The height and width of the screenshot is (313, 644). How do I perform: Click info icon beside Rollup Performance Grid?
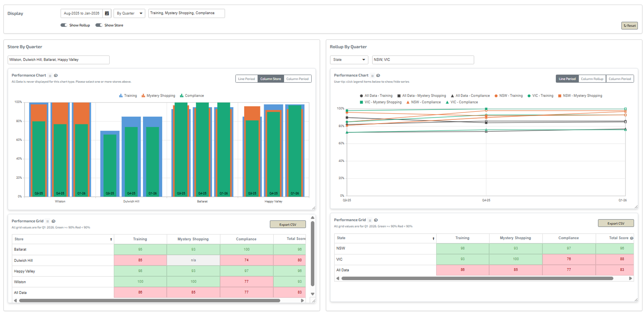coord(376,220)
